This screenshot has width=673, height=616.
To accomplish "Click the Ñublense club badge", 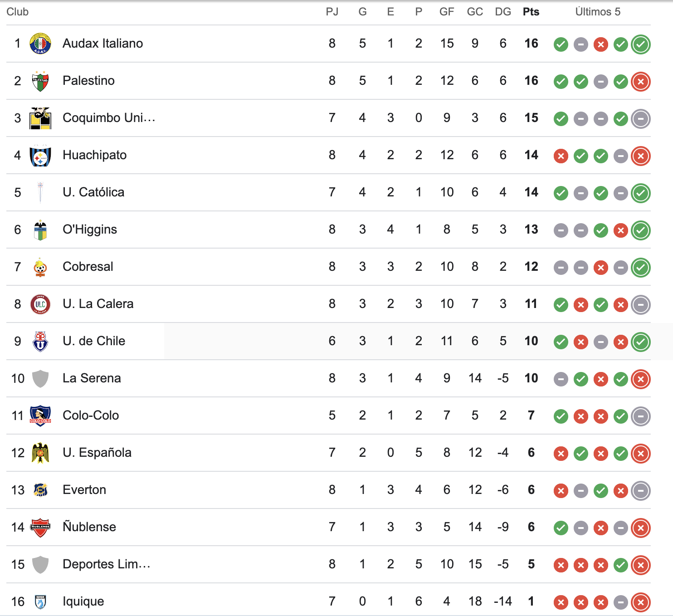I will 40,527.
